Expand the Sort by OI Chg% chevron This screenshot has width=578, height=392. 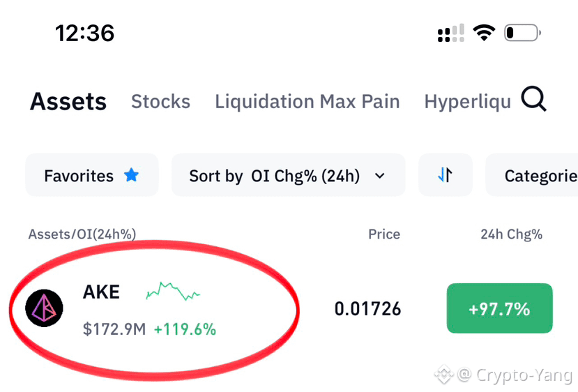[x=380, y=176]
